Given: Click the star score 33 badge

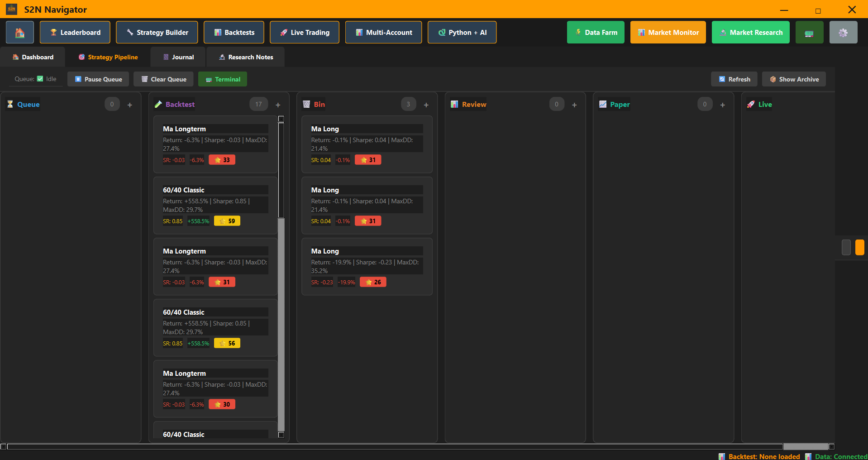Looking at the screenshot, I should (222, 160).
